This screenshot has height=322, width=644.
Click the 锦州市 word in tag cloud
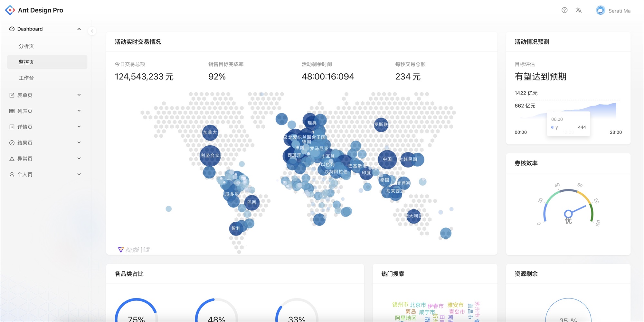(x=400, y=305)
